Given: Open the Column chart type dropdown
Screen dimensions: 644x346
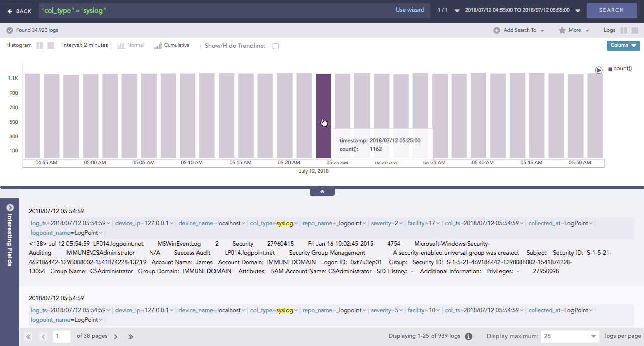Looking at the screenshot, I should point(623,45).
